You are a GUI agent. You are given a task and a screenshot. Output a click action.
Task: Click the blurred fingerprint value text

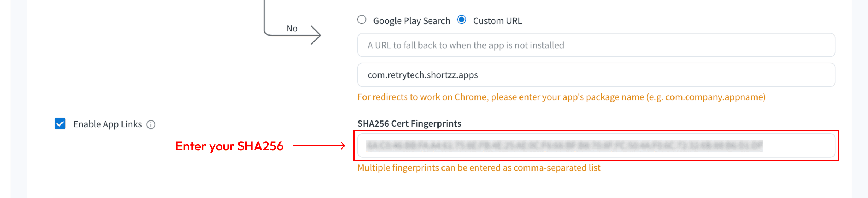(x=564, y=146)
